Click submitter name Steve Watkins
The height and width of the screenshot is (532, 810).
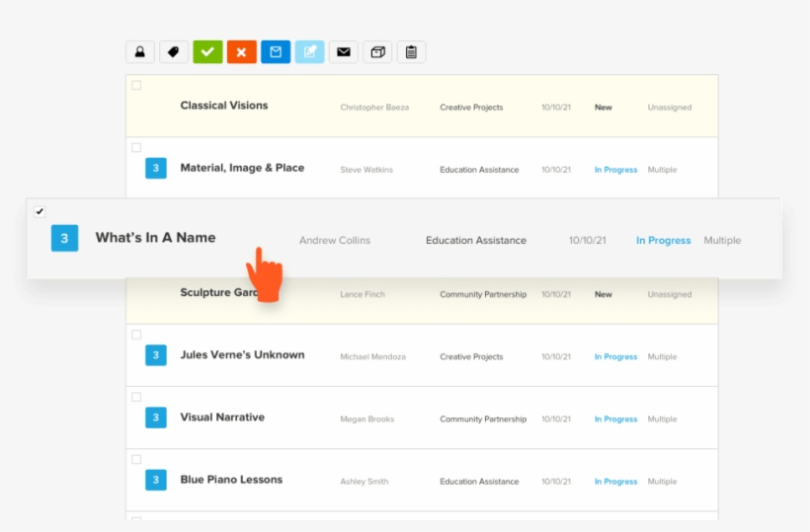pyautogui.click(x=366, y=170)
